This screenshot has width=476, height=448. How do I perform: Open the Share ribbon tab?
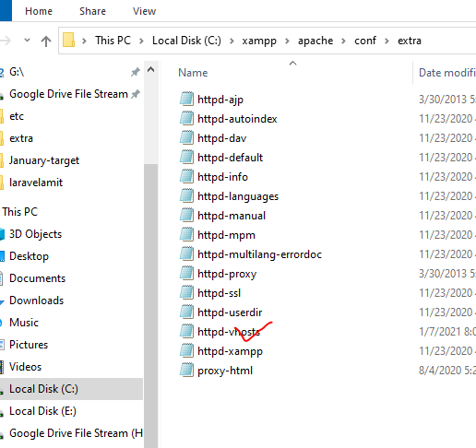point(92,11)
